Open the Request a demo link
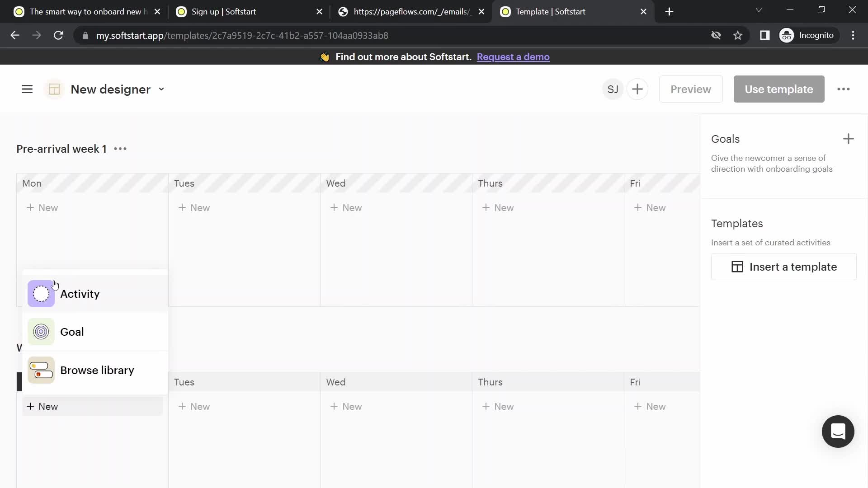The height and width of the screenshot is (488, 868). [x=512, y=56]
